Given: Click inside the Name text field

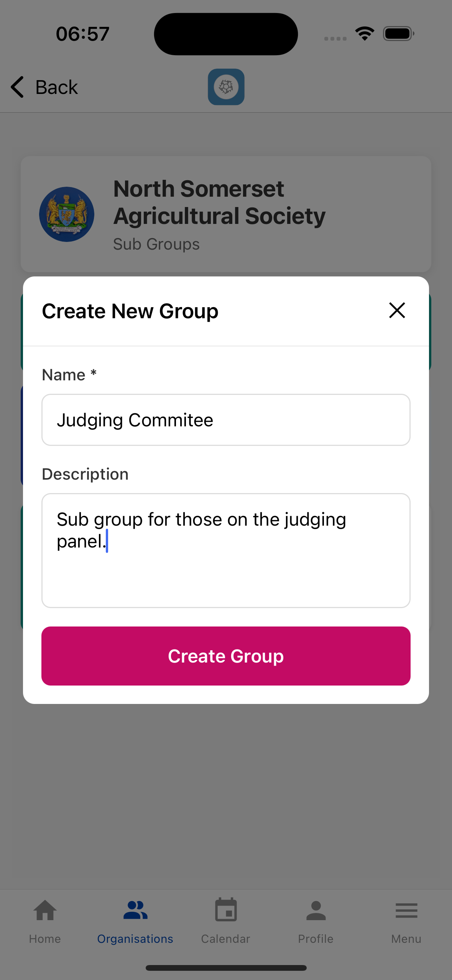Looking at the screenshot, I should (x=226, y=420).
